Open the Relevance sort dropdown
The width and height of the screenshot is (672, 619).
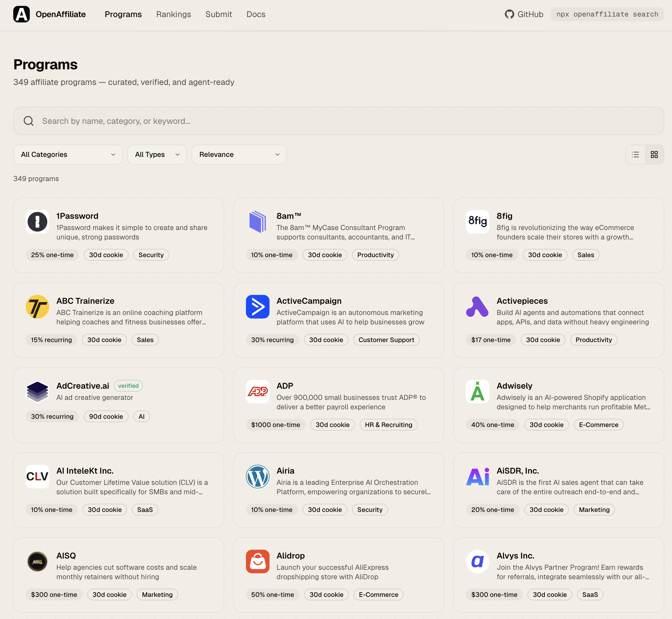pyautogui.click(x=239, y=155)
